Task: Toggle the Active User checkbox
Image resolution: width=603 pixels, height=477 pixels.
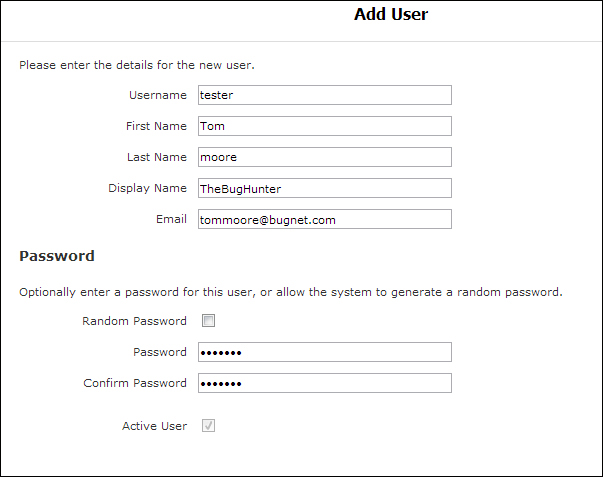Action: pos(208,426)
